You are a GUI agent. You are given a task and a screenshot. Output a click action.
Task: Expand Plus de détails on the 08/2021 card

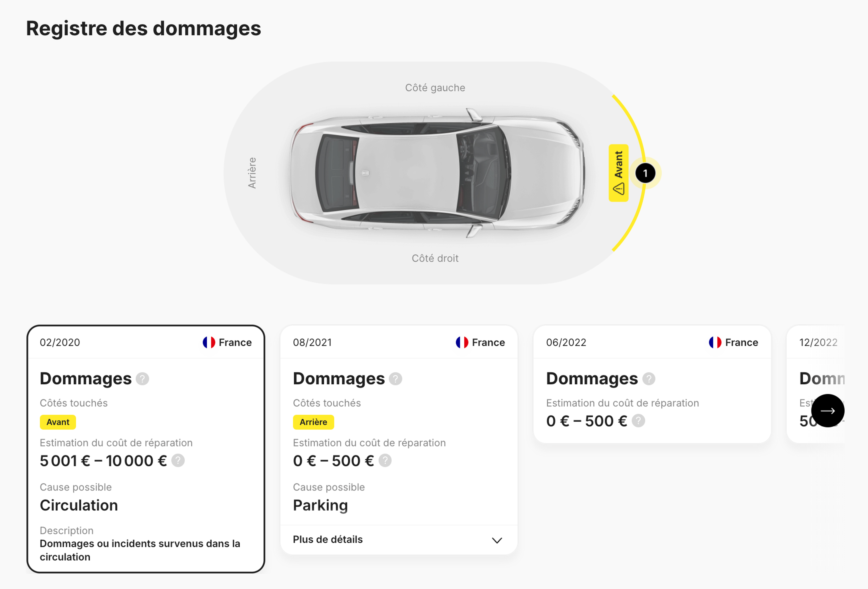click(328, 539)
